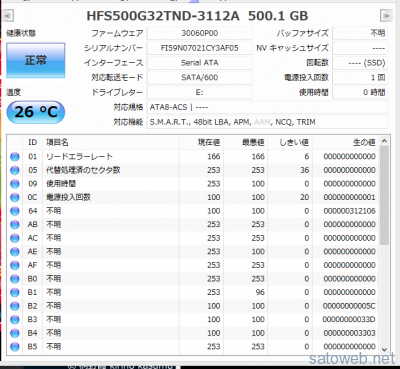Click blue status icon for ID B3
The image size is (400, 369).
click(15, 320)
